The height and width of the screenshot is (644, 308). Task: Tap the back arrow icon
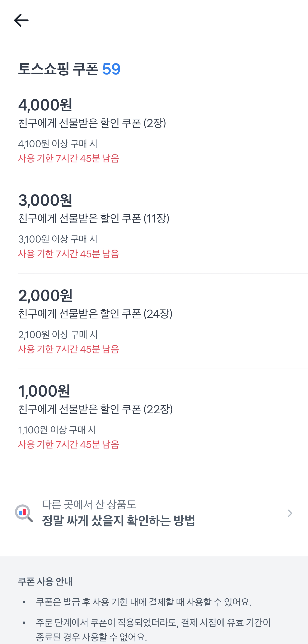click(x=21, y=20)
